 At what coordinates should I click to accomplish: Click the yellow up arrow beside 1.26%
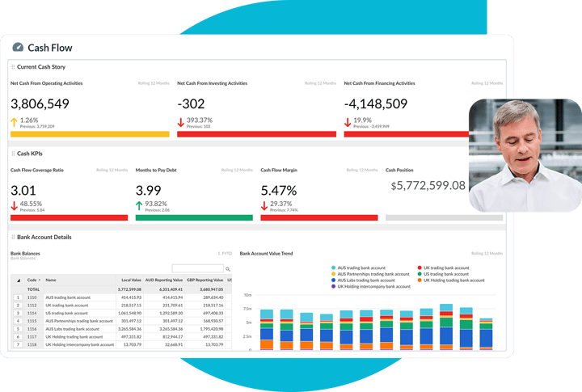click(x=14, y=122)
